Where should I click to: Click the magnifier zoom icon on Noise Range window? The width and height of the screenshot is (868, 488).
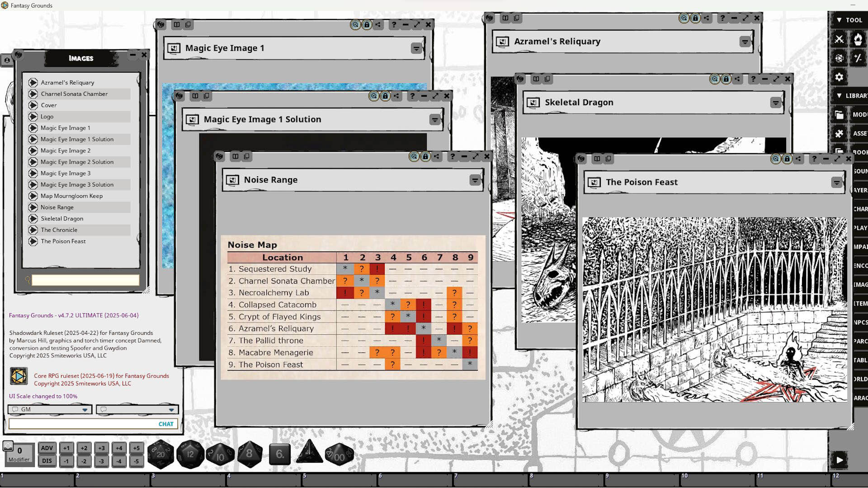pos(413,156)
